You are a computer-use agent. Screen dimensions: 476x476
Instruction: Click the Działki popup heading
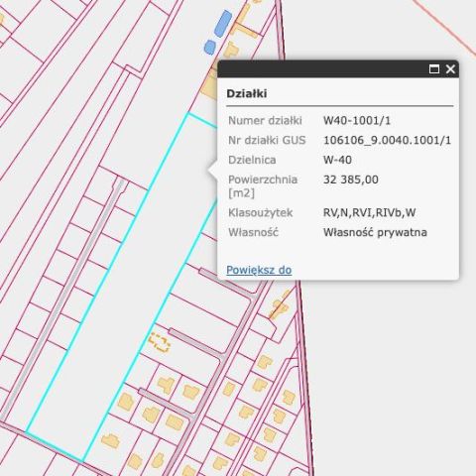(x=247, y=93)
